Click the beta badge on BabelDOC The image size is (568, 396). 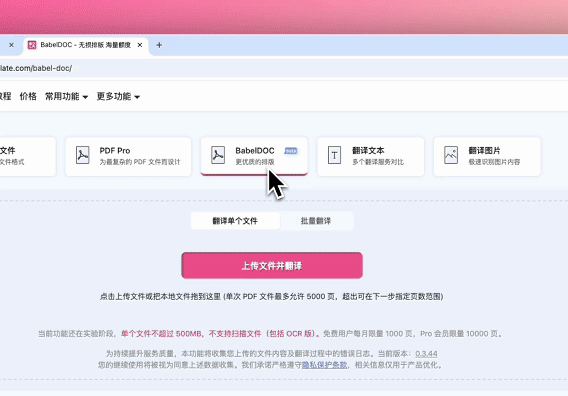coord(291,151)
